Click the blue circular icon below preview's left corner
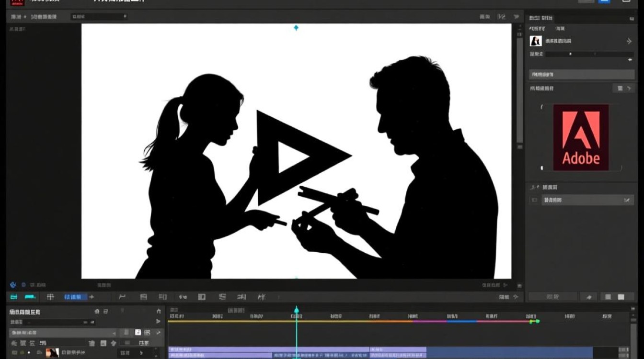This screenshot has height=359, width=644. 13,284
